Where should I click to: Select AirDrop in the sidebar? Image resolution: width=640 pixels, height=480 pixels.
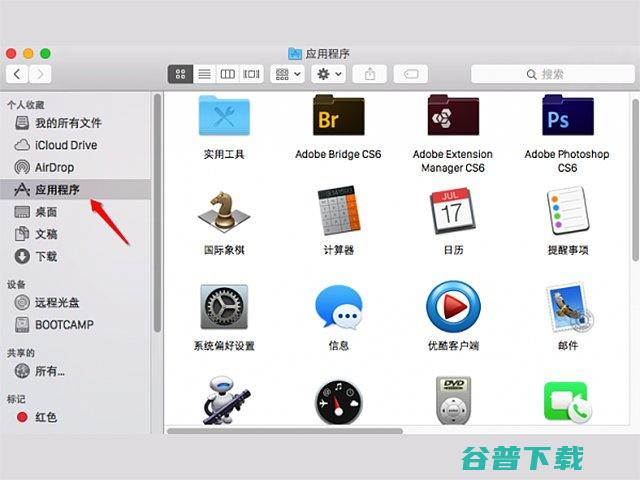point(54,167)
